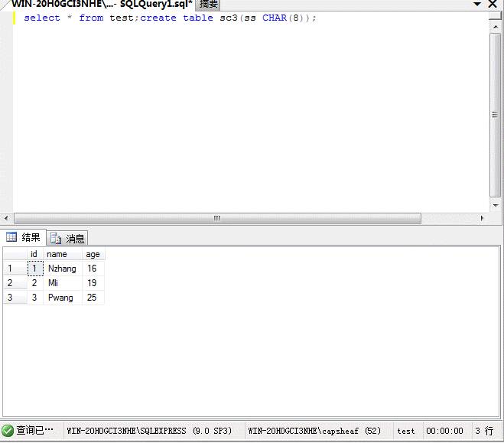The image size is (504, 443).
Task: Click the grid icon on the 结果 tab
Action: pos(11,237)
